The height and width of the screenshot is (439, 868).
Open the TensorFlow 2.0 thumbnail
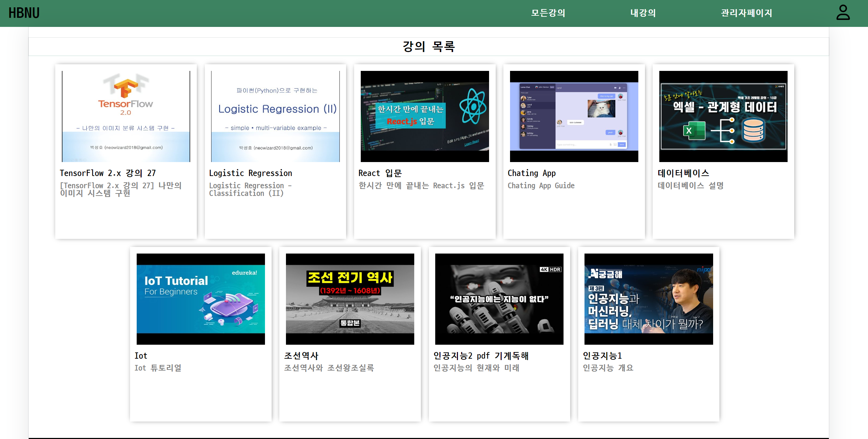tap(126, 116)
